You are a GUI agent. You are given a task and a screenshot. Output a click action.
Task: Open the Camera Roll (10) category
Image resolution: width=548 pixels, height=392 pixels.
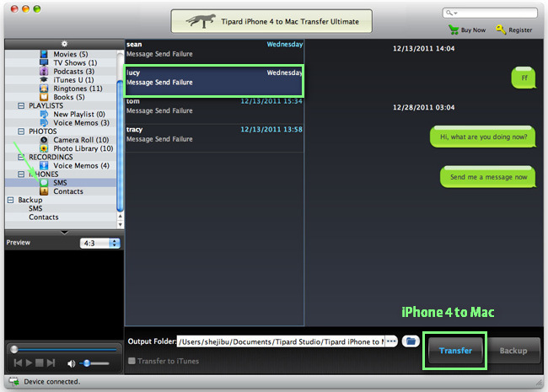(81, 140)
